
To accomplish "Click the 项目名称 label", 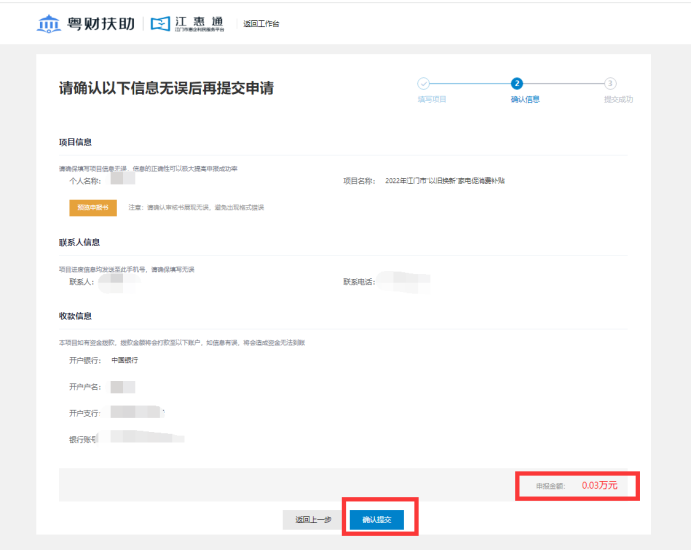I will (359, 181).
